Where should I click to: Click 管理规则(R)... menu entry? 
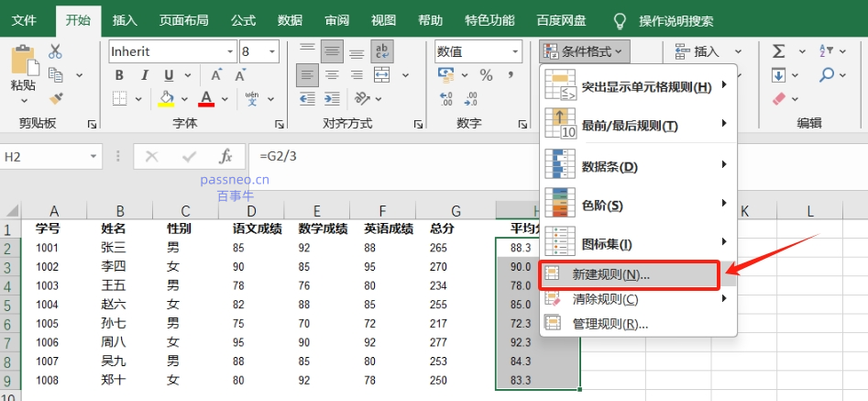coord(610,323)
